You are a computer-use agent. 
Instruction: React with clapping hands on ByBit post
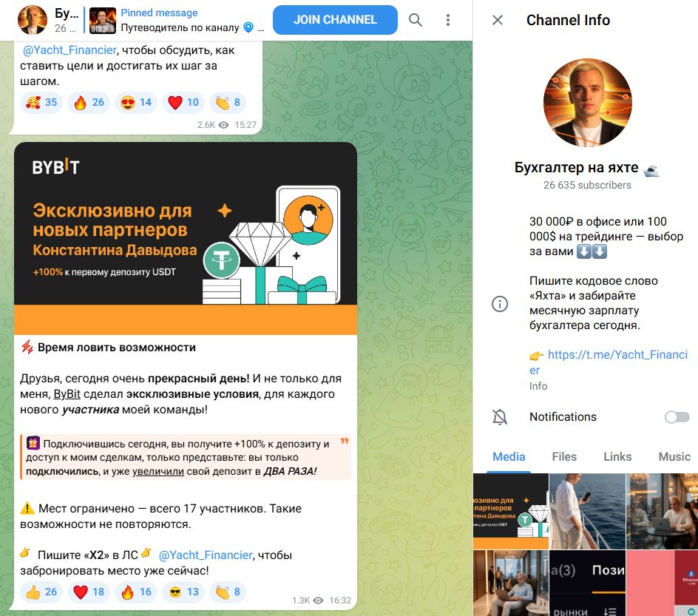coord(228,592)
